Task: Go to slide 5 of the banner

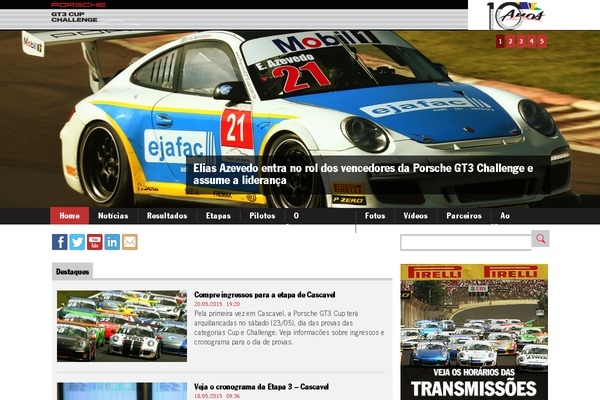Action: (x=542, y=41)
